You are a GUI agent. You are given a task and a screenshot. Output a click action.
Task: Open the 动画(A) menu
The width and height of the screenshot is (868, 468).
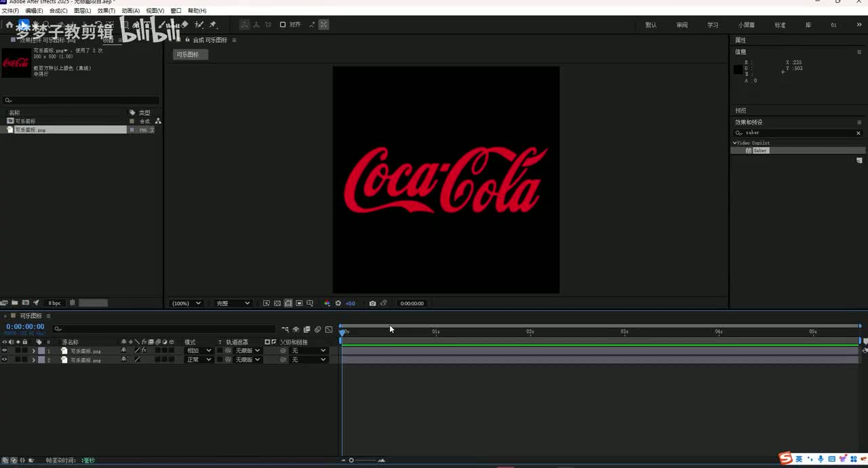click(130, 11)
